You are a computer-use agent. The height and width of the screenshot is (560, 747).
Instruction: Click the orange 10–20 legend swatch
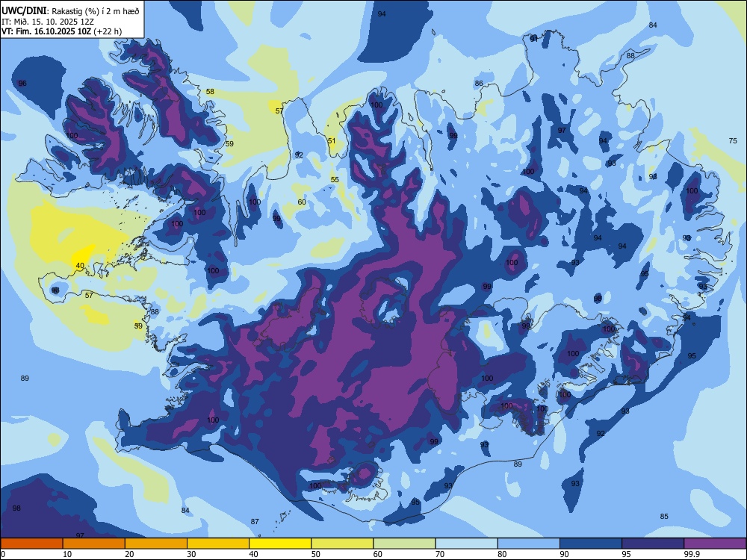point(94,544)
